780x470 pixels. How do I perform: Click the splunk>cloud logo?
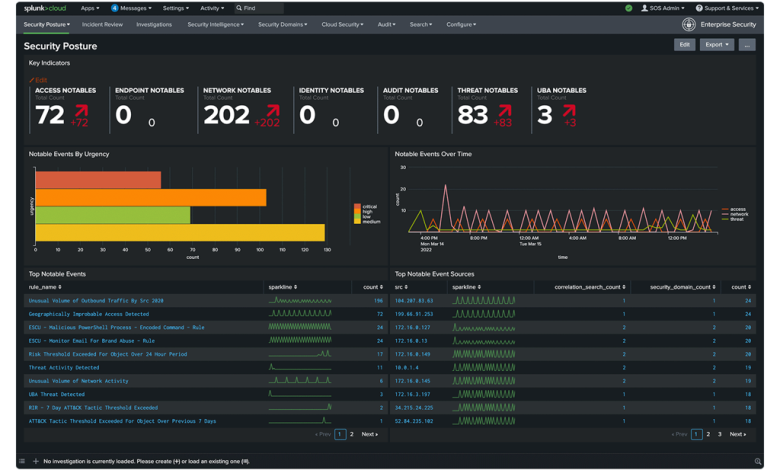[x=45, y=8]
